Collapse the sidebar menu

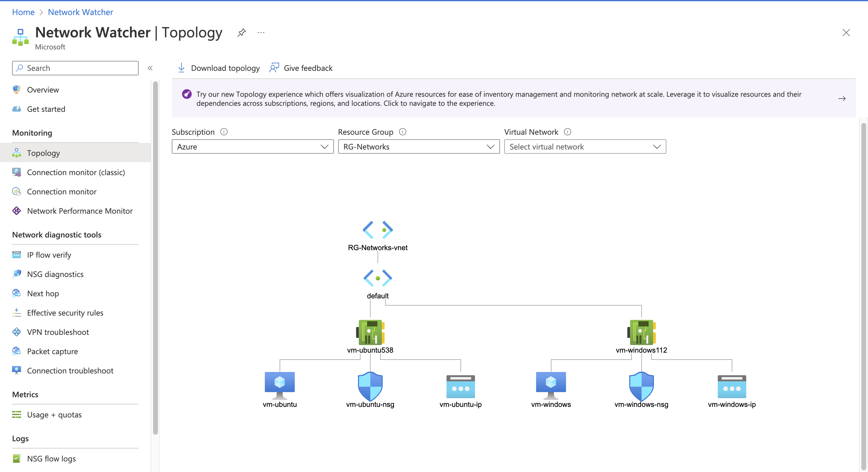(x=150, y=68)
